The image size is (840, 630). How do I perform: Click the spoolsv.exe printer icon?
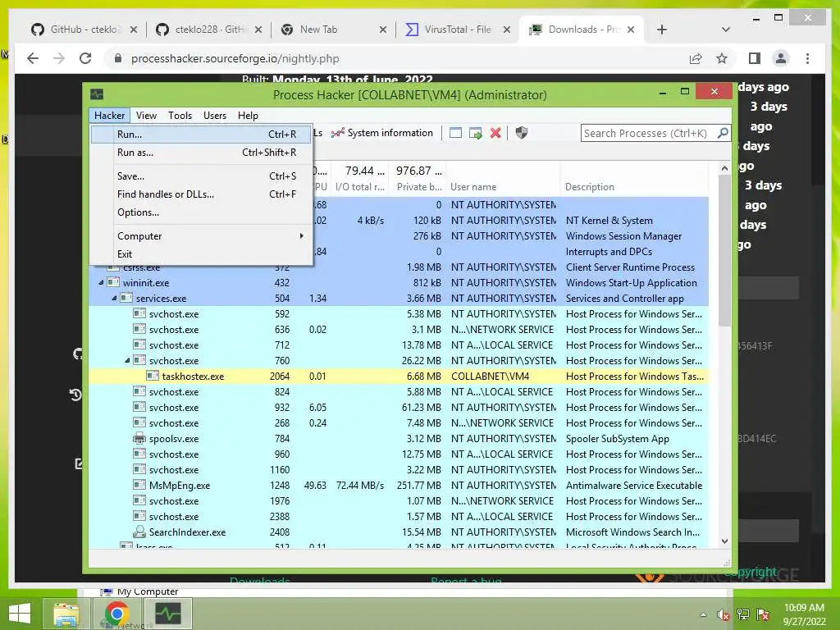(x=139, y=438)
